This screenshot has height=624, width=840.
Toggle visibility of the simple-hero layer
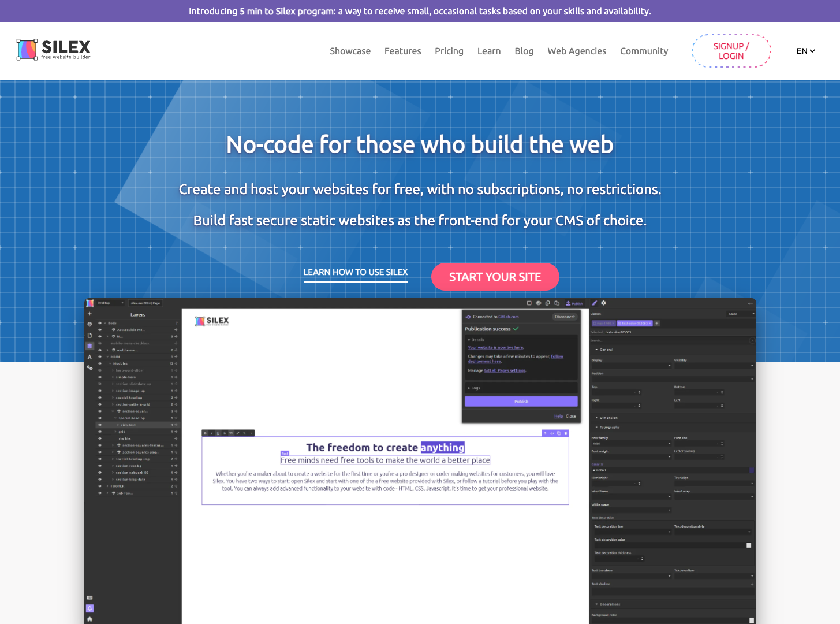click(100, 377)
